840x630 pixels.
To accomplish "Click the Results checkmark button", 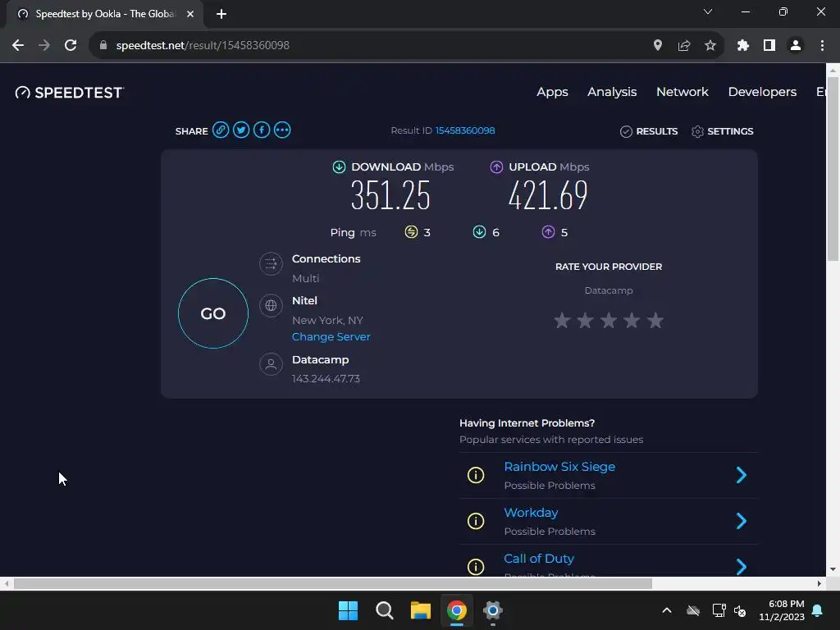I will [649, 131].
